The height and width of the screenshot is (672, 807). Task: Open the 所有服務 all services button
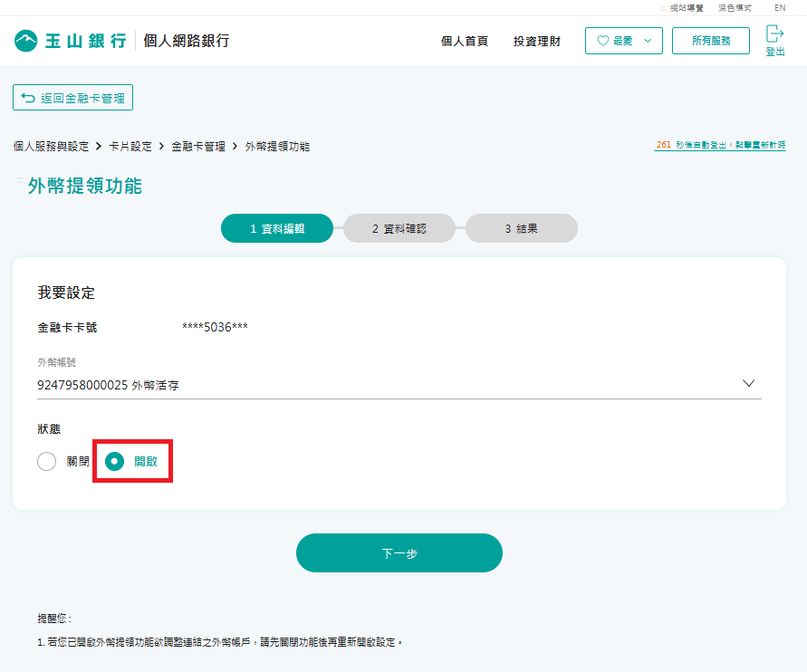pyautogui.click(x=711, y=41)
